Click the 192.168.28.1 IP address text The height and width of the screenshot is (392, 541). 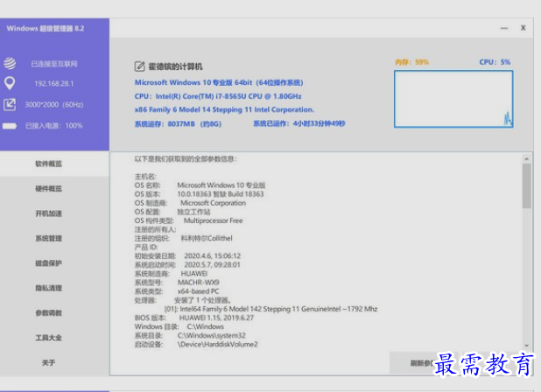tap(53, 83)
